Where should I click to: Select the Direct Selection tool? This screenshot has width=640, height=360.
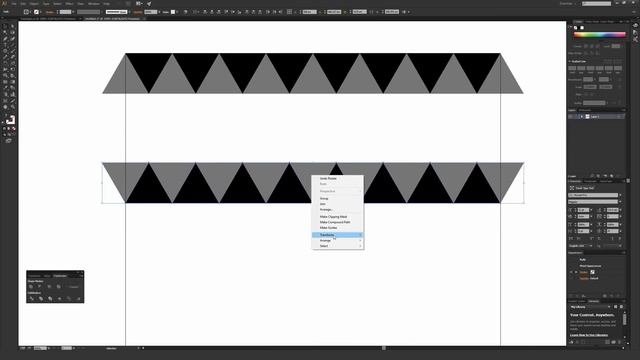pyautogui.click(x=13, y=26)
